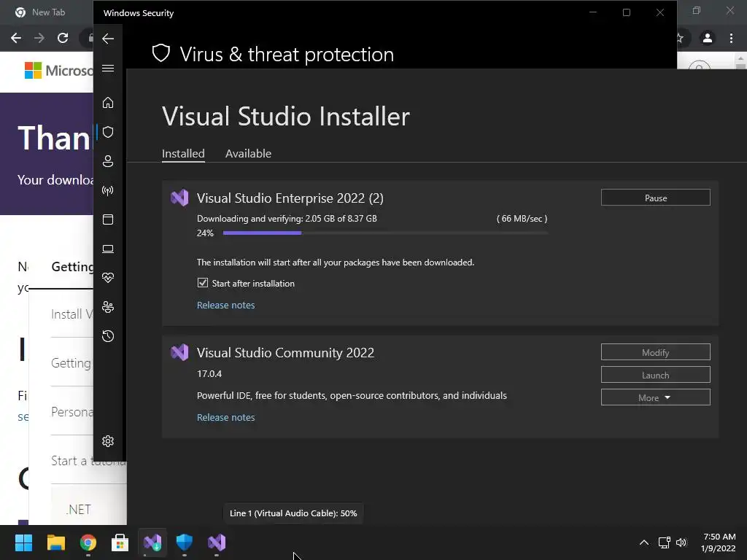Launch Visual Studio Community 2022

tap(655, 375)
